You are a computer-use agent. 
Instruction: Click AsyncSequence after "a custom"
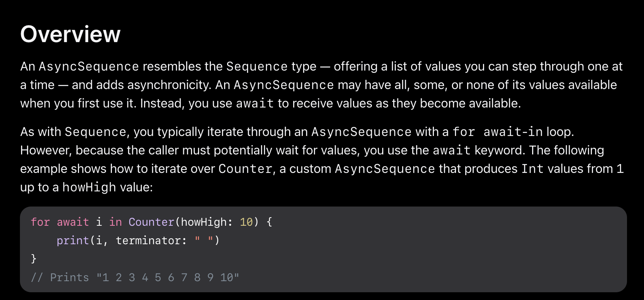tap(385, 169)
